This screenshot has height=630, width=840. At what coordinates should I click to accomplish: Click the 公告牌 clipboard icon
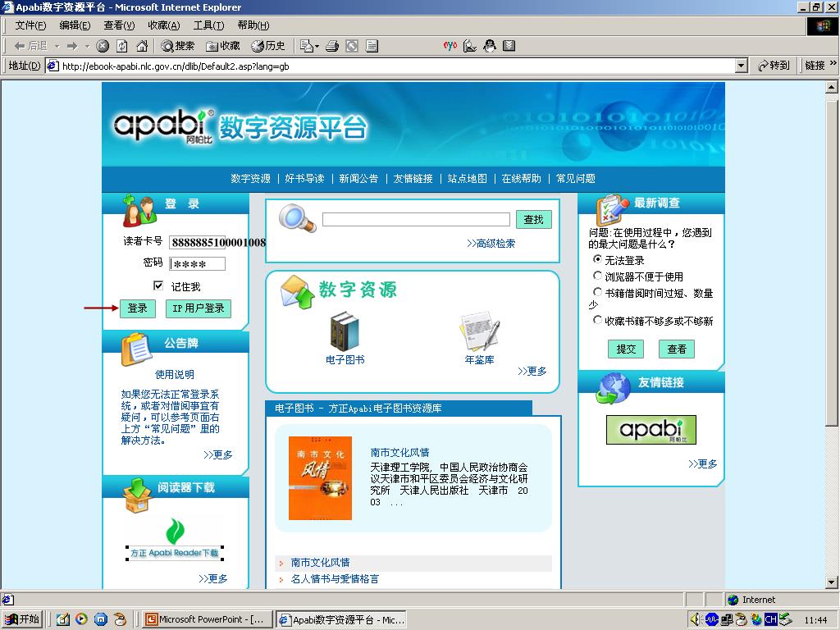point(136,349)
